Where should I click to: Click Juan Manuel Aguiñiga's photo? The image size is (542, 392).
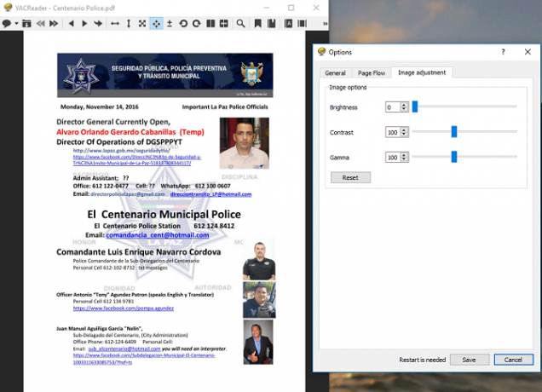click(258, 342)
